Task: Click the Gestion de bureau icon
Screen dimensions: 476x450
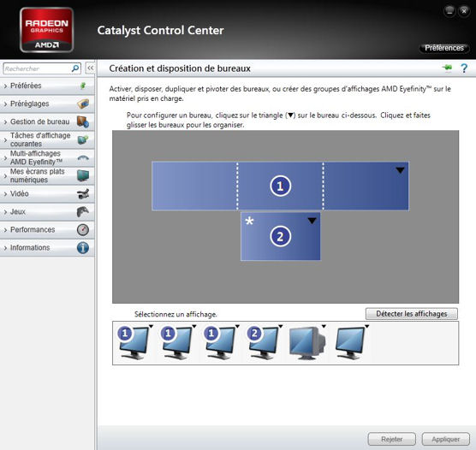Action: click(83, 121)
